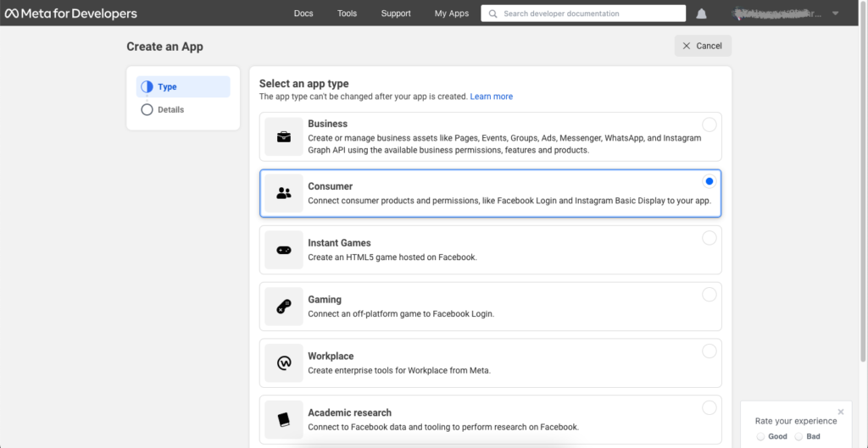Click the Business briefcase icon

(284, 136)
